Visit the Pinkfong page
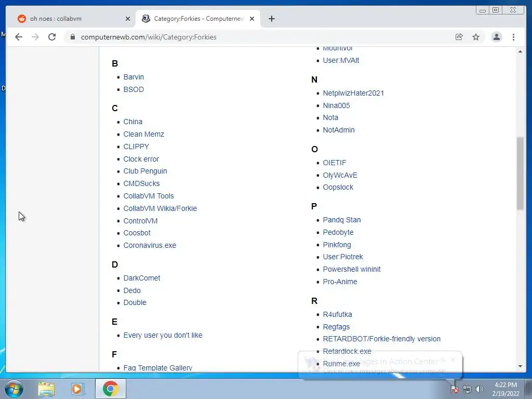 pos(337,245)
